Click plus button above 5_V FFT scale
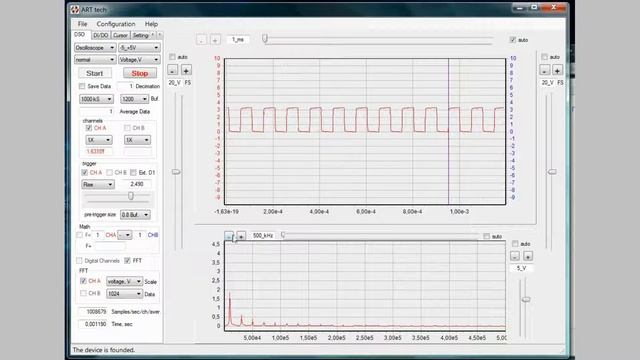The width and height of the screenshot is (640, 360). click(528, 256)
